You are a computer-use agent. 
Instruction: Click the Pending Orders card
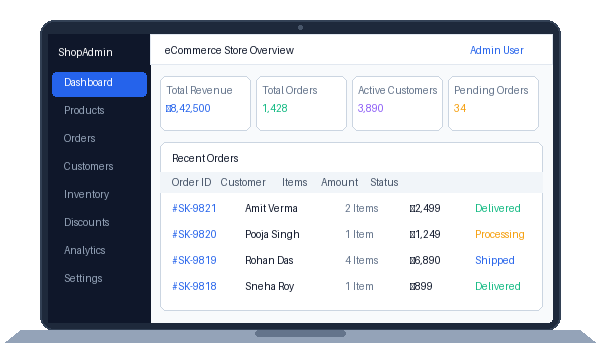pyautogui.click(x=494, y=103)
